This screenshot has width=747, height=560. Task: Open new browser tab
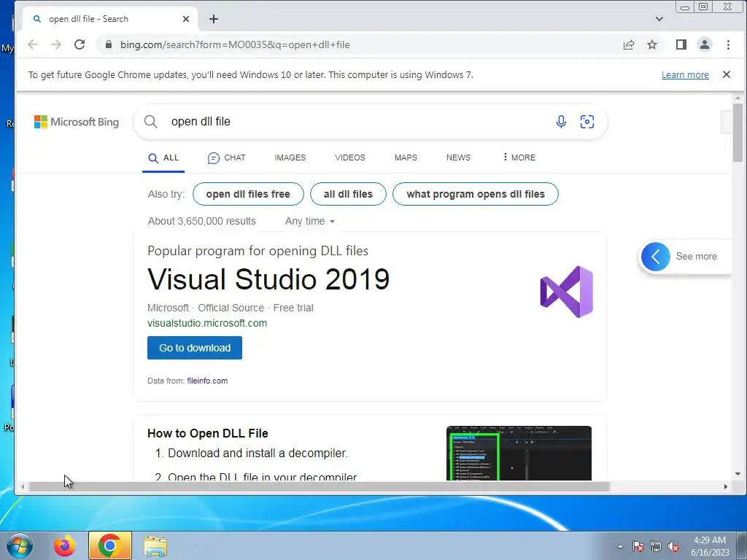(x=214, y=19)
